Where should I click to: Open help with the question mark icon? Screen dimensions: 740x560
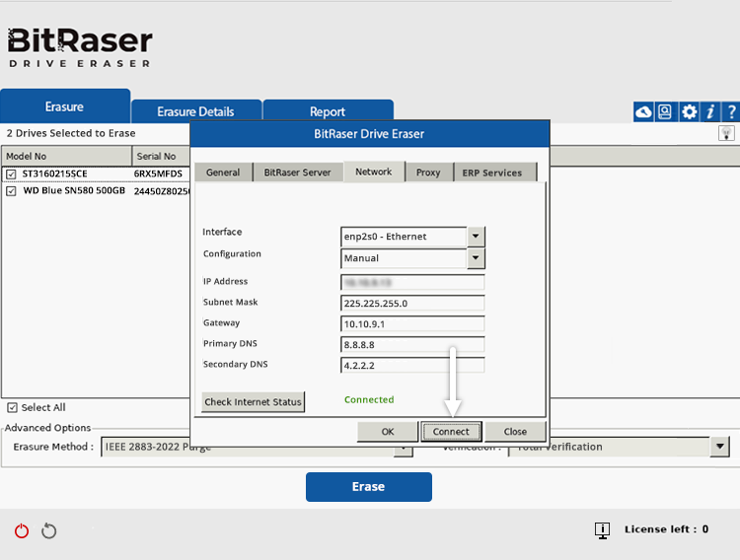(x=730, y=111)
